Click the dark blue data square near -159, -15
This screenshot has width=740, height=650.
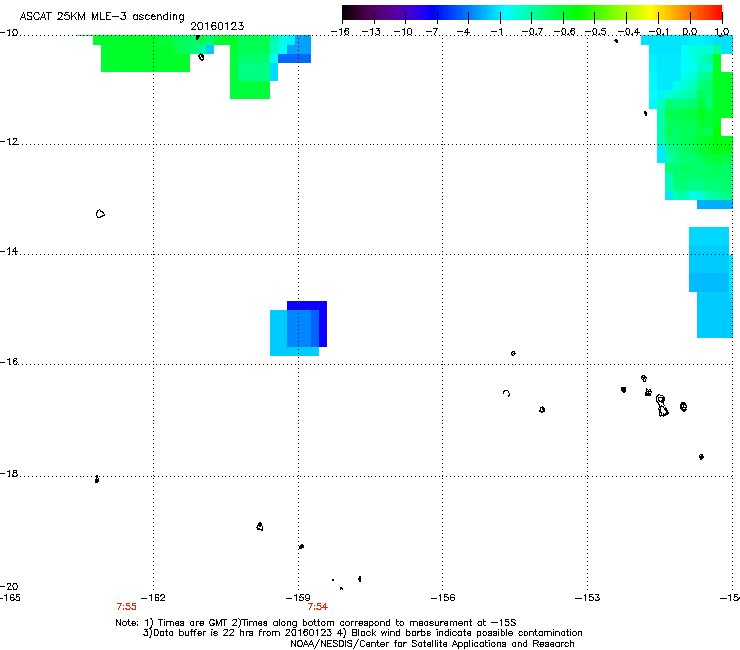click(307, 324)
